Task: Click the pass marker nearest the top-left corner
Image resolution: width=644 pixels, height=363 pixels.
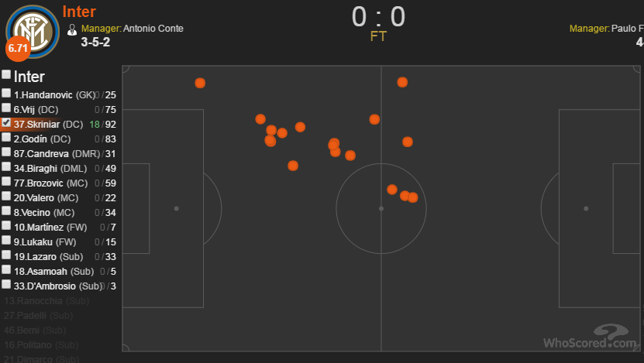Action: click(200, 83)
